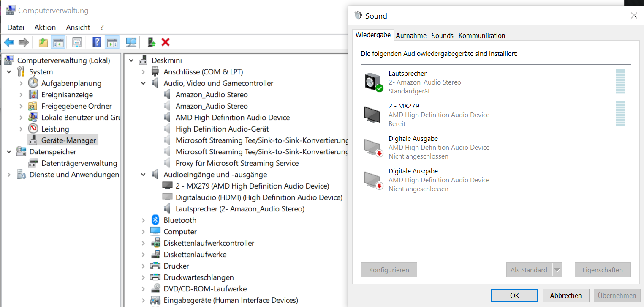The width and height of the screenshot is (644, 307).
Task: Open the Als Standard dropdown arrow
Action: coord(557,270)
